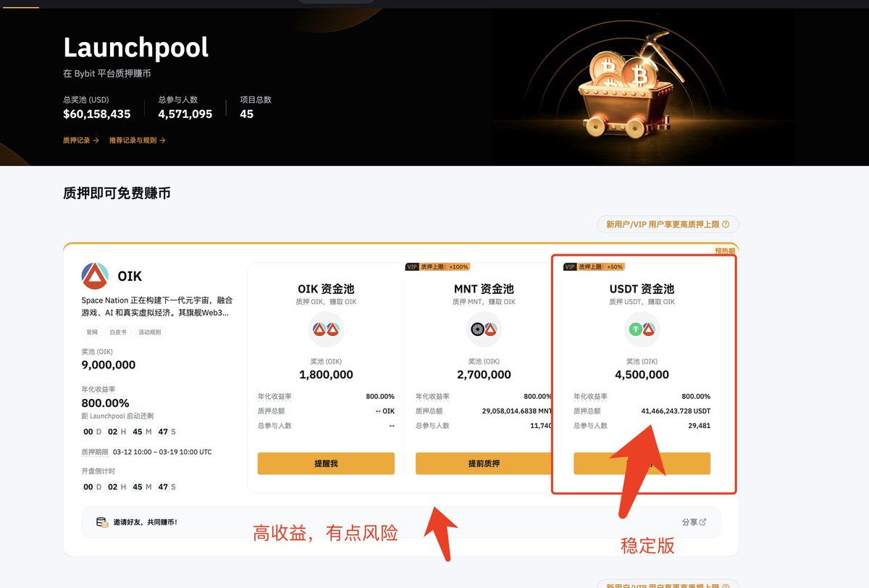
Task: Click the MNT pool 质押总额 29,058,014.6838 MNT
Action: tap(517, 411)
